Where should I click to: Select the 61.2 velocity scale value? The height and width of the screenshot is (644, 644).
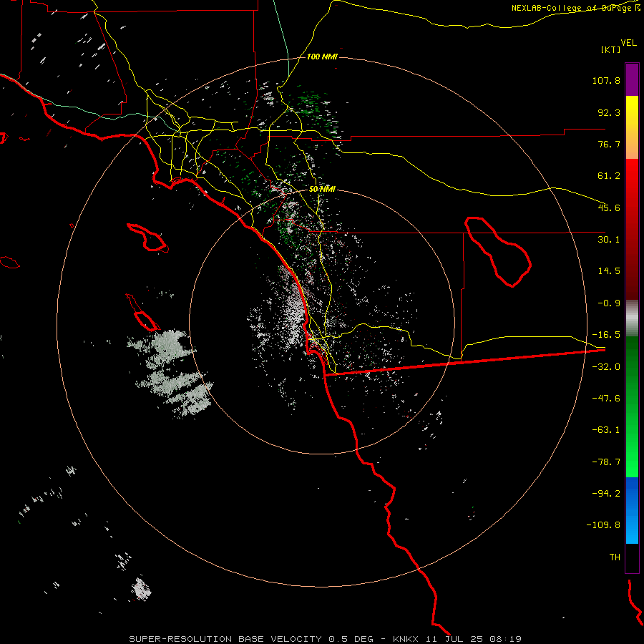point(609,176)
